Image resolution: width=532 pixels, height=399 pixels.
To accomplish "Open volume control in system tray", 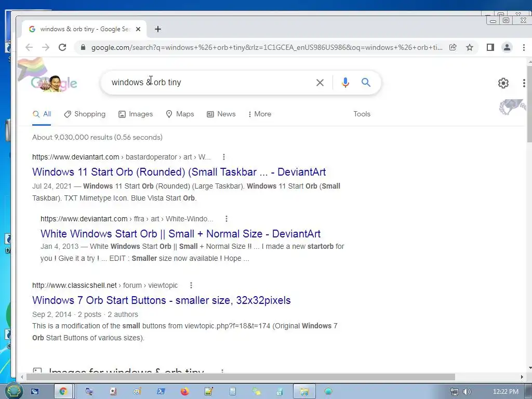I will 467,392.
